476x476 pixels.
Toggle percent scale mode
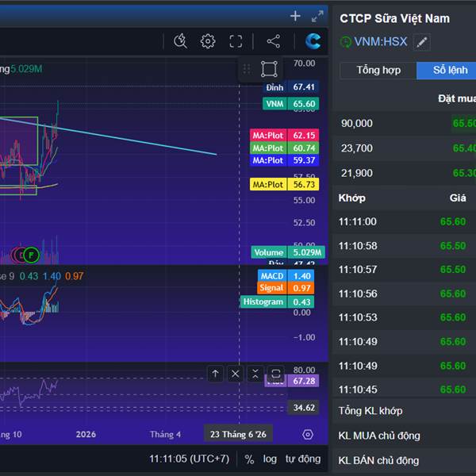pyautogui.click(x=249, y=459)
